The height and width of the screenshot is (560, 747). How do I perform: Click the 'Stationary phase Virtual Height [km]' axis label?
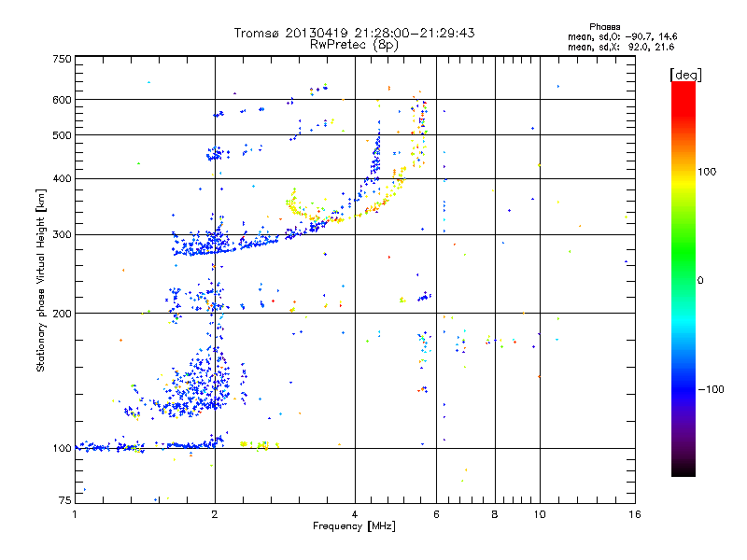click(x=41, y=280)
